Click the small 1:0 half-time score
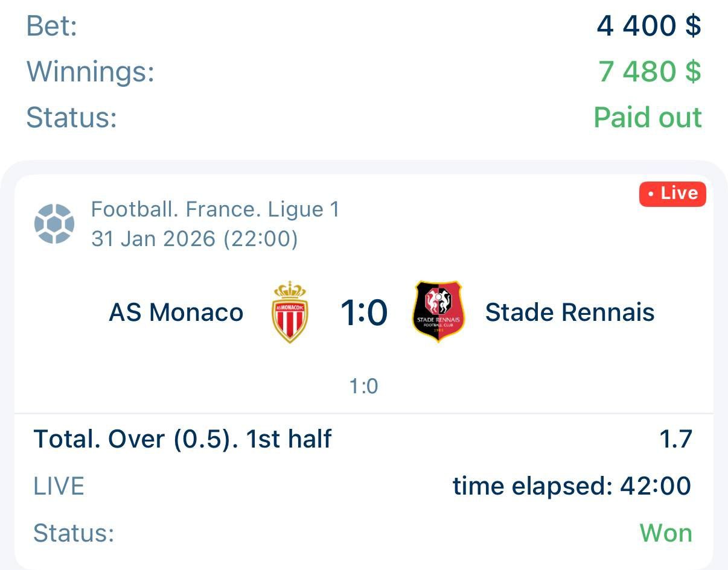This screenshot has height=570, width=728. pos(363,386)
